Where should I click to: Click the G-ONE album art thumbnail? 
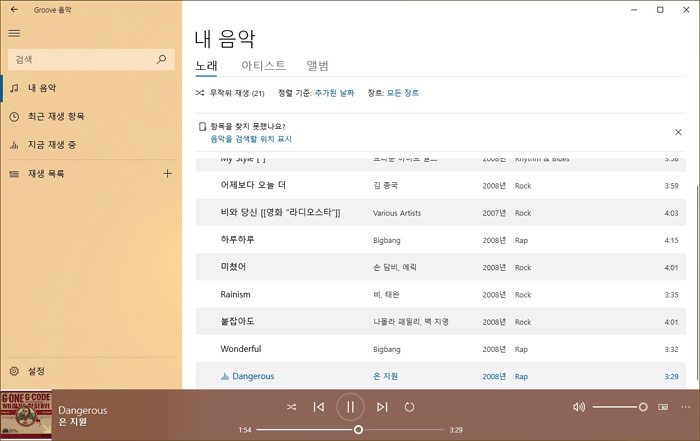[x=26, y=415]
